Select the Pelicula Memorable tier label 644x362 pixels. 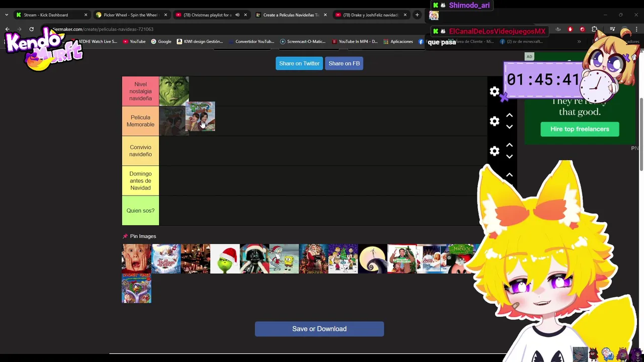[140, 121]
